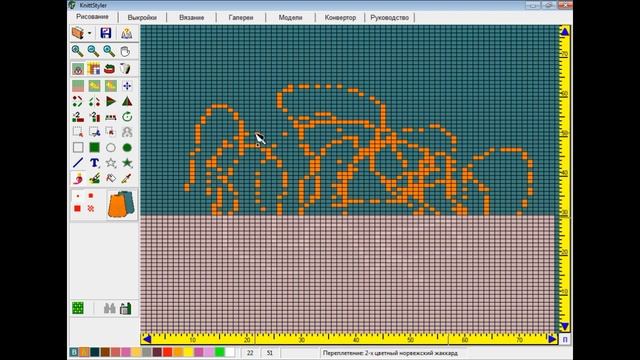This screenshot has width=640, height=360.
Task: Select the Text tool T icon
Action: (94, 163)
